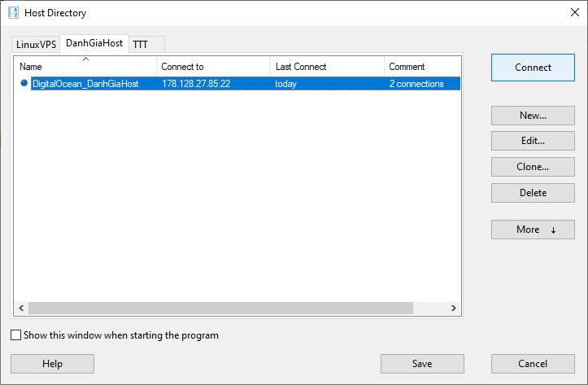Cancel the Host Directory dialog

(x=533, y=364)
